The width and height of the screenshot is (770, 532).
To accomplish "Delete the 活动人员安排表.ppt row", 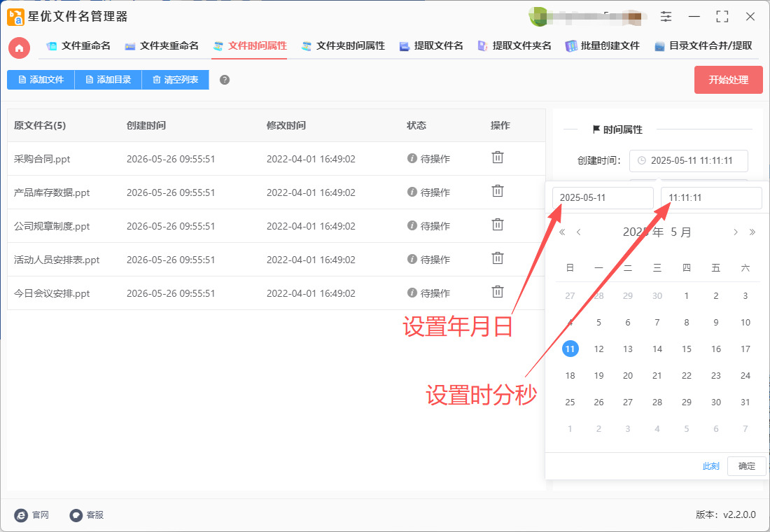I will point(498,258).
